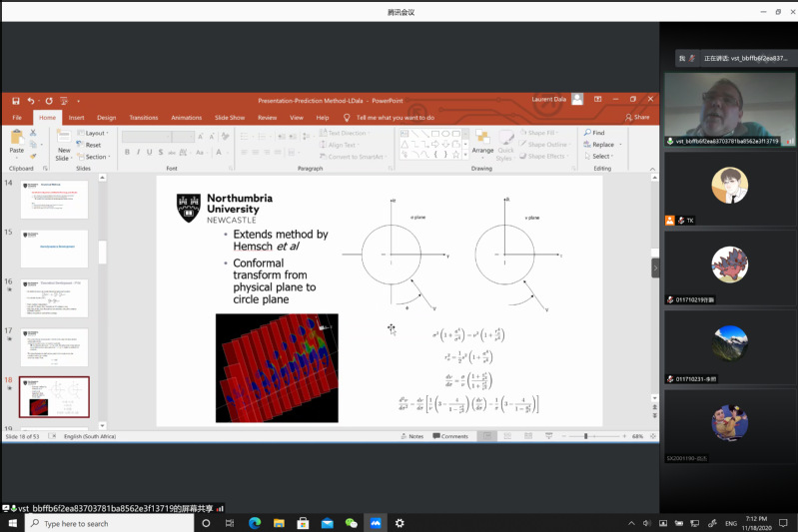Switch to Normal view in status bar
This screenshot has width=798, height=532.
tap(486, 436)
